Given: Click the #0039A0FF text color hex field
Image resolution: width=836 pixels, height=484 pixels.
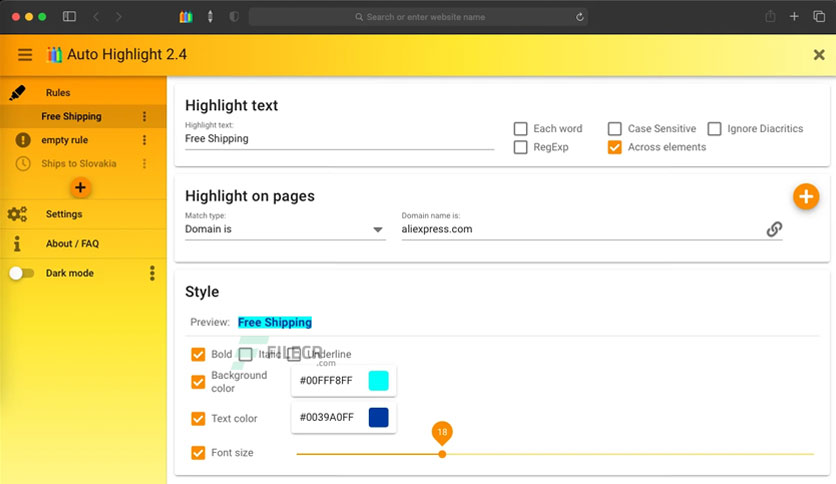Looking at the screenshot, I should tap(327, 417).
